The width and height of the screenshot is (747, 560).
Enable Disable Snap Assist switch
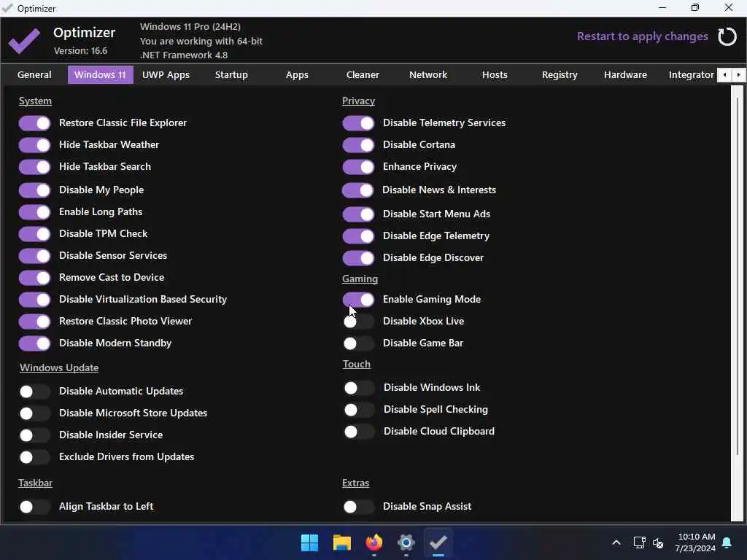tap(358, 507)
